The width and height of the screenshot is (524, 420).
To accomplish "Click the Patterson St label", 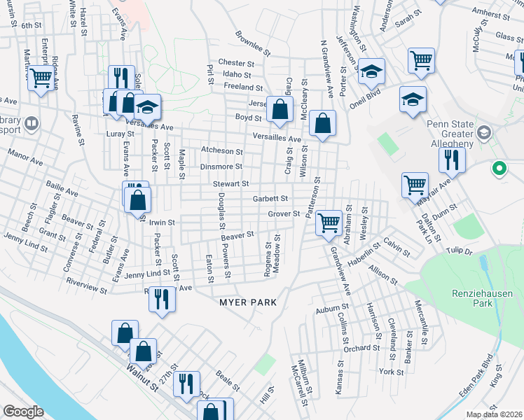I will pyautogui.click(x=313, y=197).
